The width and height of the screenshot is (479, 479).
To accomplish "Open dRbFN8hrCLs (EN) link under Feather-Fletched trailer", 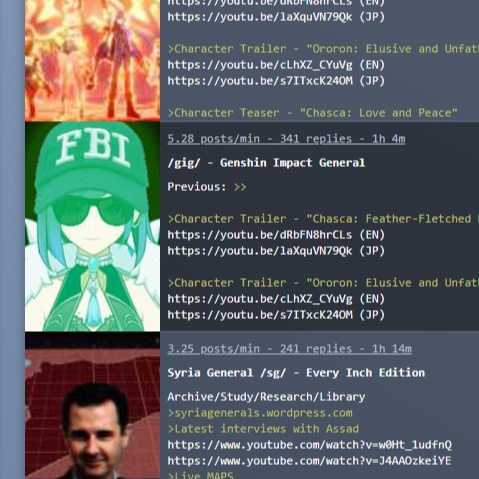I will click(x=276, y=235).
